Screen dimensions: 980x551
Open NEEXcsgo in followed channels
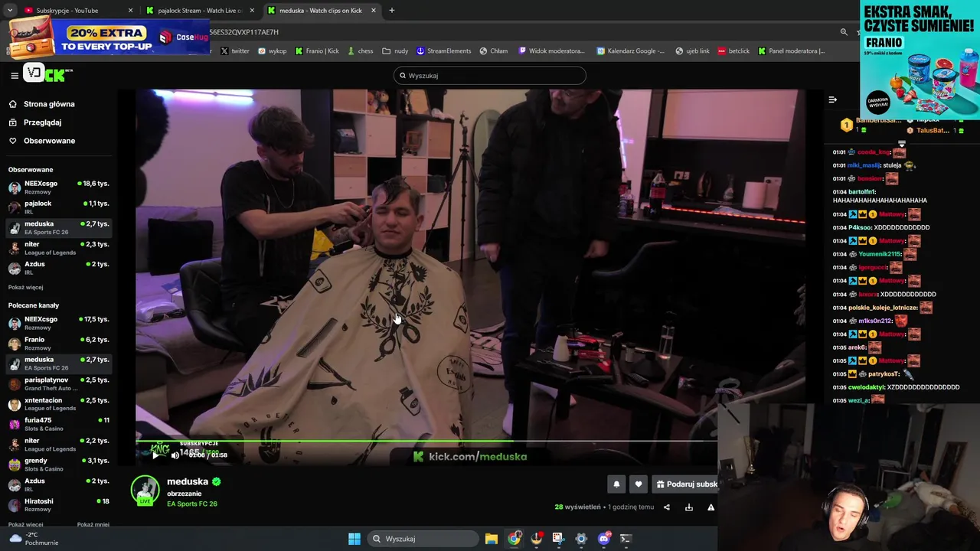[x=59, y=187]
